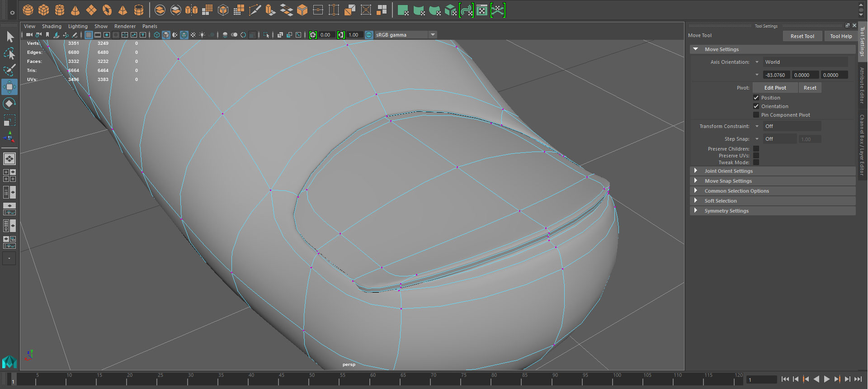
Task: Select the Paint Selection tool
Action: 9,70
